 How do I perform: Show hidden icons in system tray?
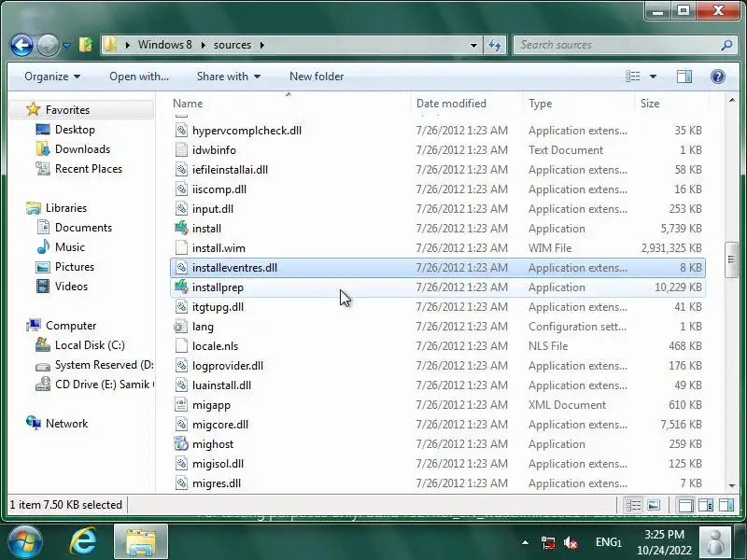(x=525, y=542)
